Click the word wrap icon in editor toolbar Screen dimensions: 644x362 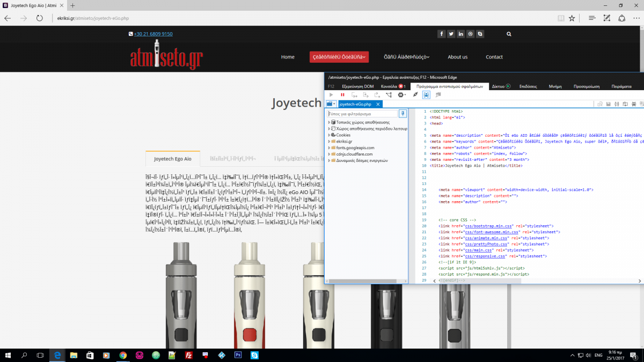625,104
